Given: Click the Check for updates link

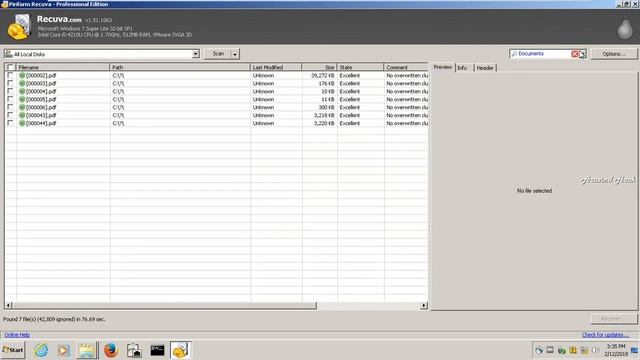Looking at the screenshot, I should pyautogui.click(x=605, y=335).
